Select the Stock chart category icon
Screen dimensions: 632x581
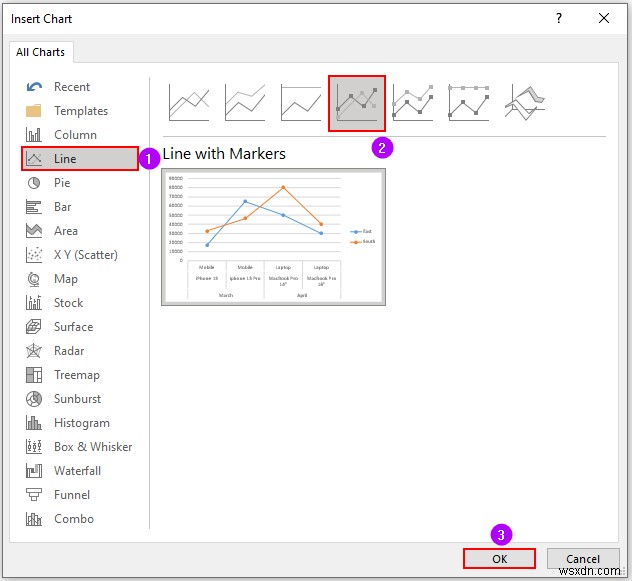coord(34,303)
